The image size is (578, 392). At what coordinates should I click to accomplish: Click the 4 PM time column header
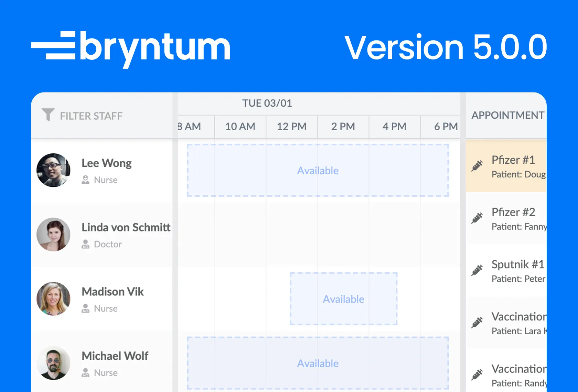[394, 127]
